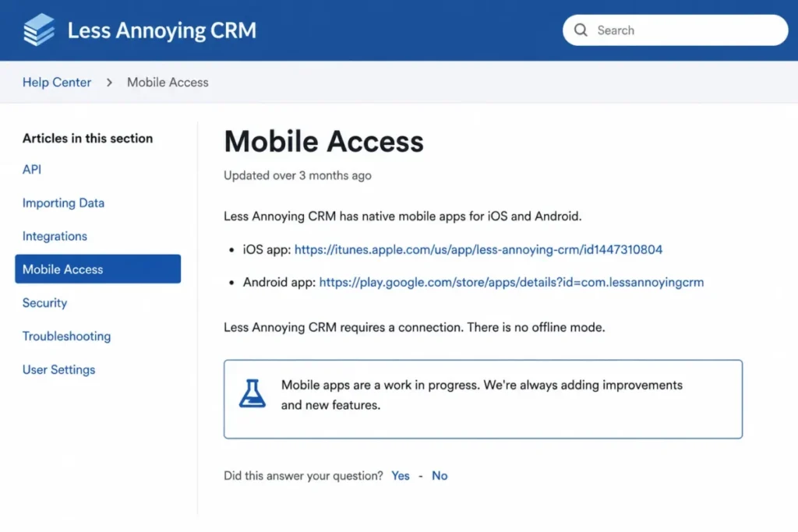Open the Importing Data article

pyautogui.click(x=63, y=203)
